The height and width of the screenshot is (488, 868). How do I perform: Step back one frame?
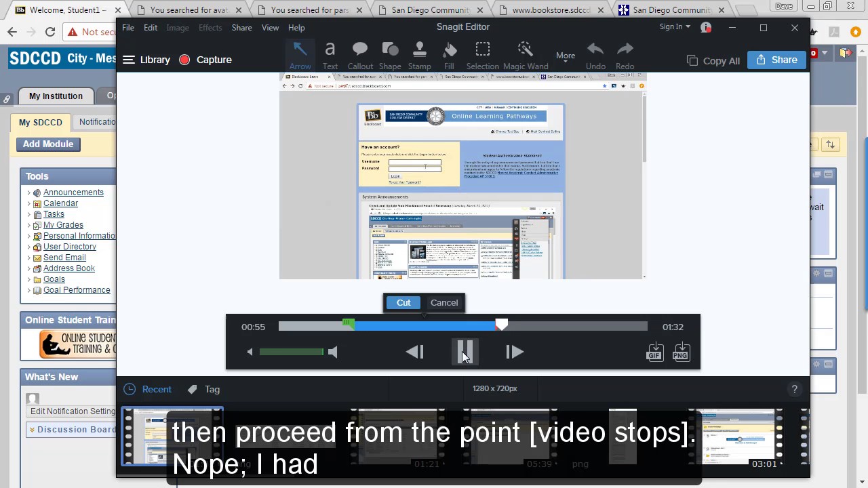pyautogui.click(x=415, y=352)
